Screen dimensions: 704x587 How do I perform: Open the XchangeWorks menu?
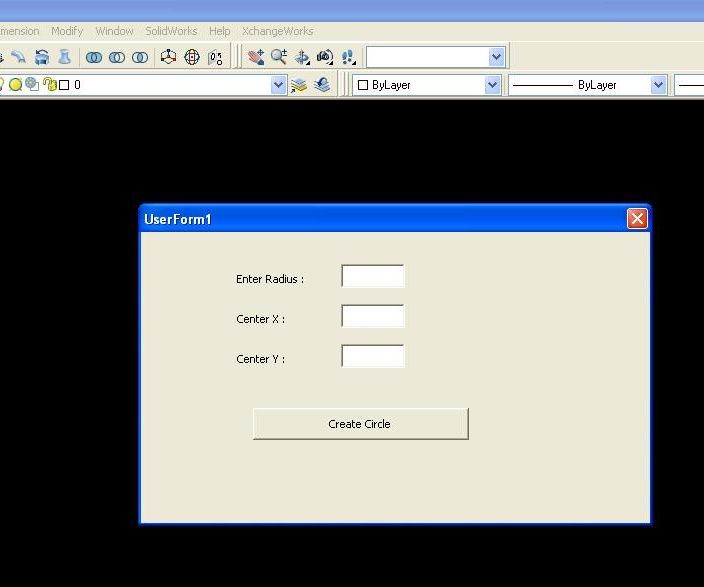(x=277, y=31)
